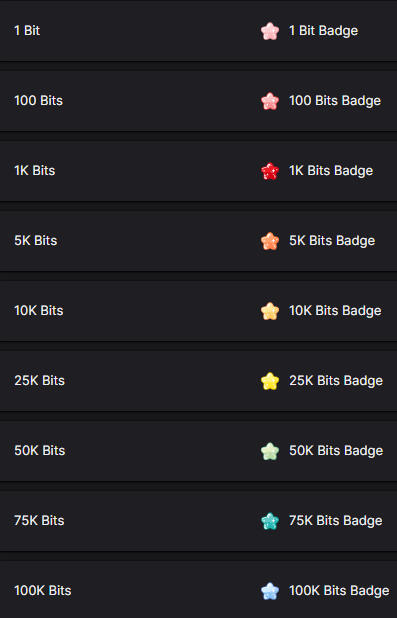Click the 100K Bits Badge text
This screenshot has width=397, height=618.
pyautogui.click(x=339, y=591)
